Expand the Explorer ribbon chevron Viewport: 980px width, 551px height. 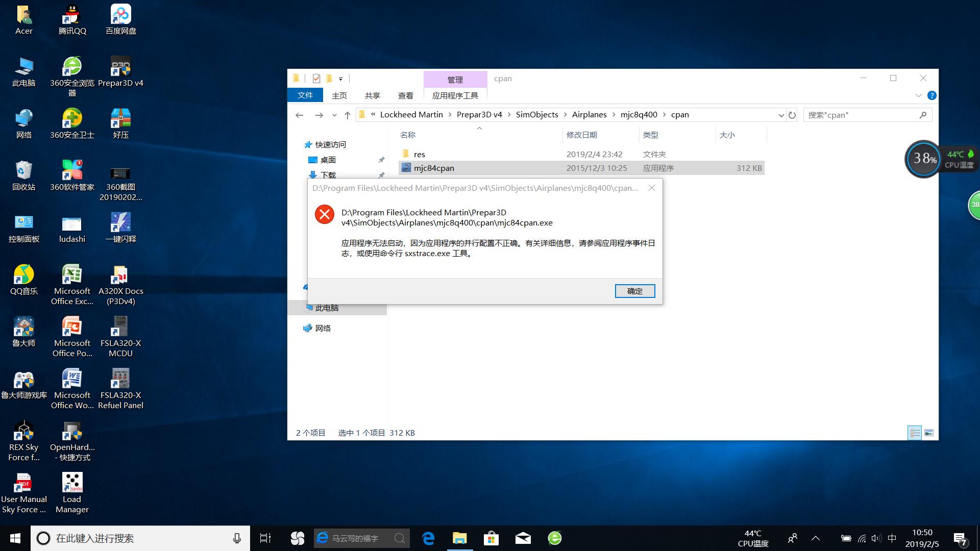click(x=918, y=95)
